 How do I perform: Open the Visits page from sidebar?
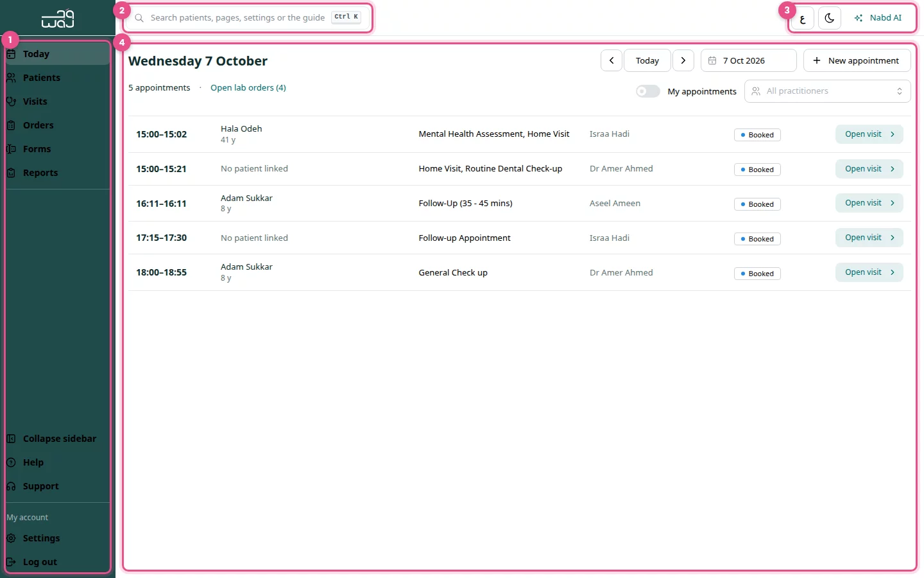[x=58, y=101]
